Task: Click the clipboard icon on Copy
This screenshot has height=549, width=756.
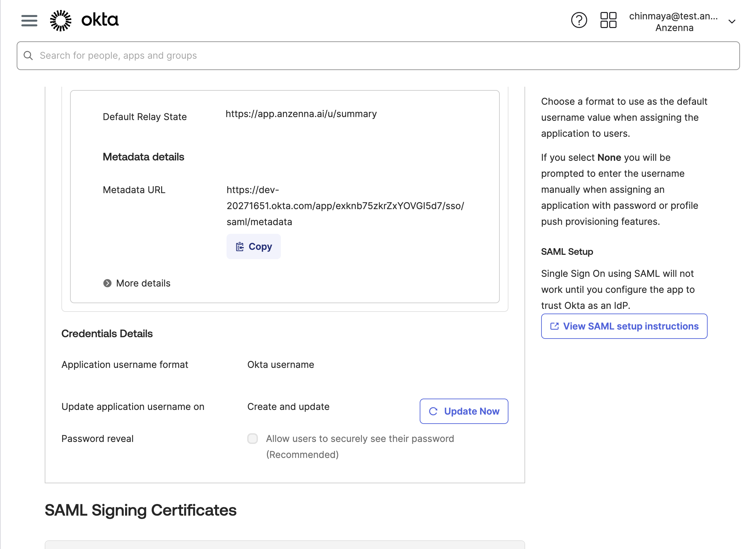Action: [240, 247]
